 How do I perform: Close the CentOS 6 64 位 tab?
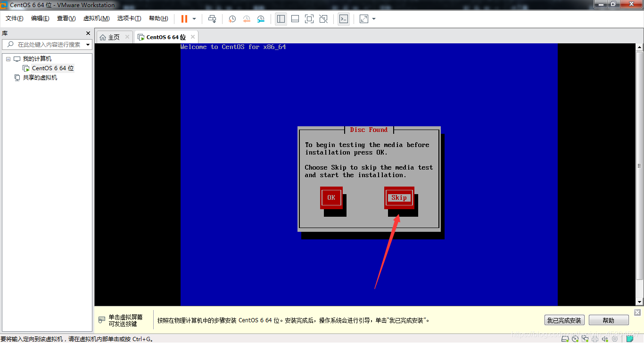[x=192, y=37]
